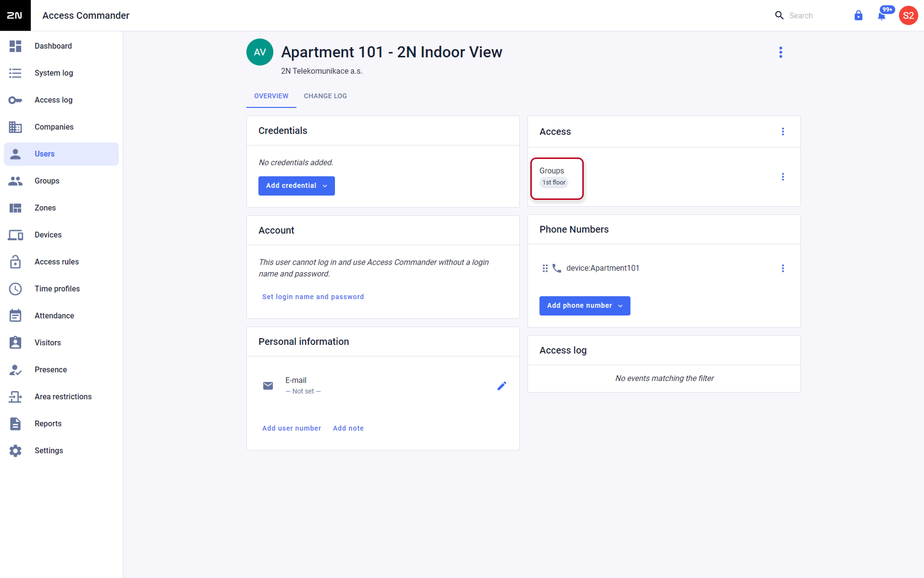Click the pencil icon to edit E-mail

[502, 386]
